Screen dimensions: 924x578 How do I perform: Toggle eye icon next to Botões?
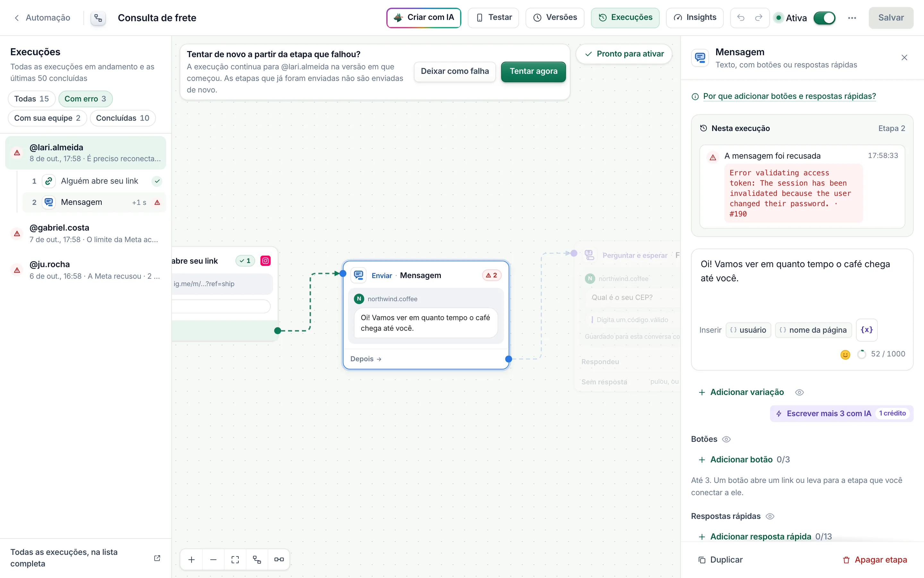pyautogui.click(x=727, y=440)
